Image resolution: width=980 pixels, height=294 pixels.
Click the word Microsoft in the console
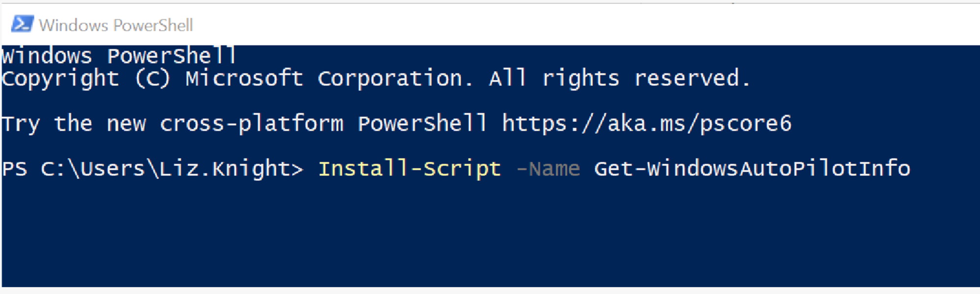[x=244, y=78]
